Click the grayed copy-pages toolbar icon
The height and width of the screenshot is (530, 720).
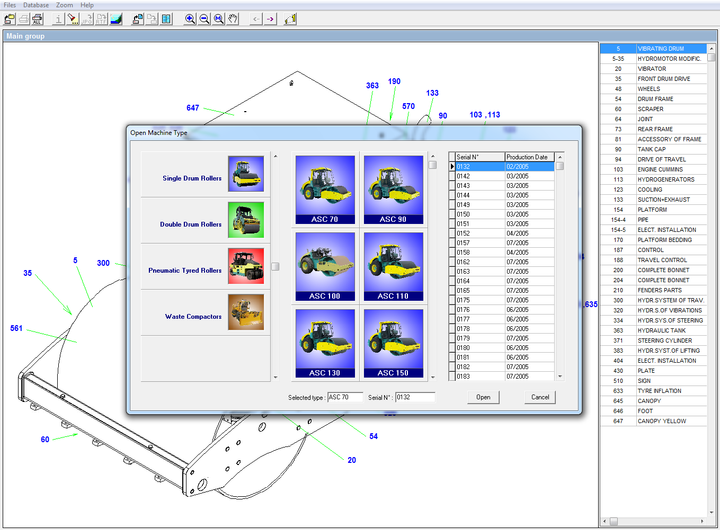(152, 19)
